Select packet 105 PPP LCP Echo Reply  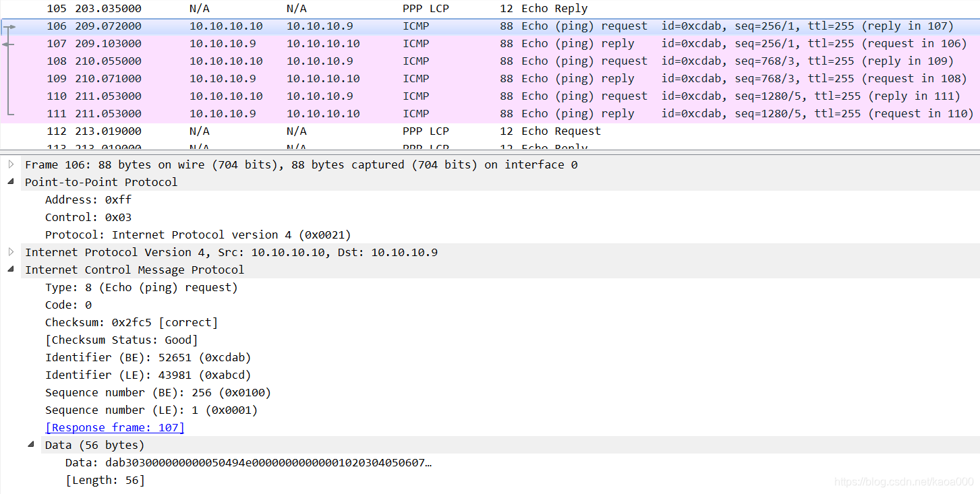pyautogui.click(x=490, y=9)
